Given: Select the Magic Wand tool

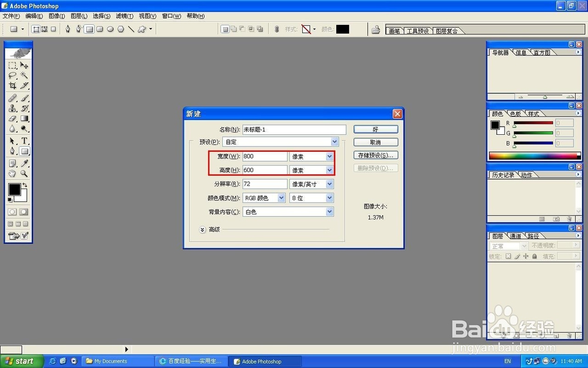Looking at the screenshot, I should tap(25, 75).
